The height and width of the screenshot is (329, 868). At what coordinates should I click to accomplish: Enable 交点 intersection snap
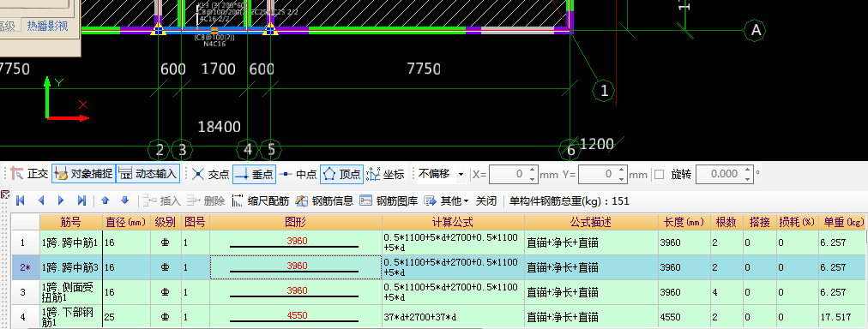[x=210, y=174]
